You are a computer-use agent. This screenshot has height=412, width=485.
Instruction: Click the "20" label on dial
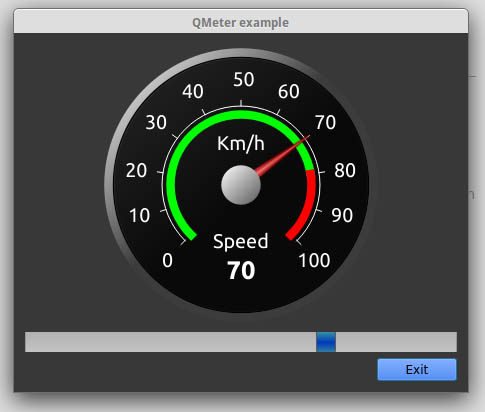point(136,170)
